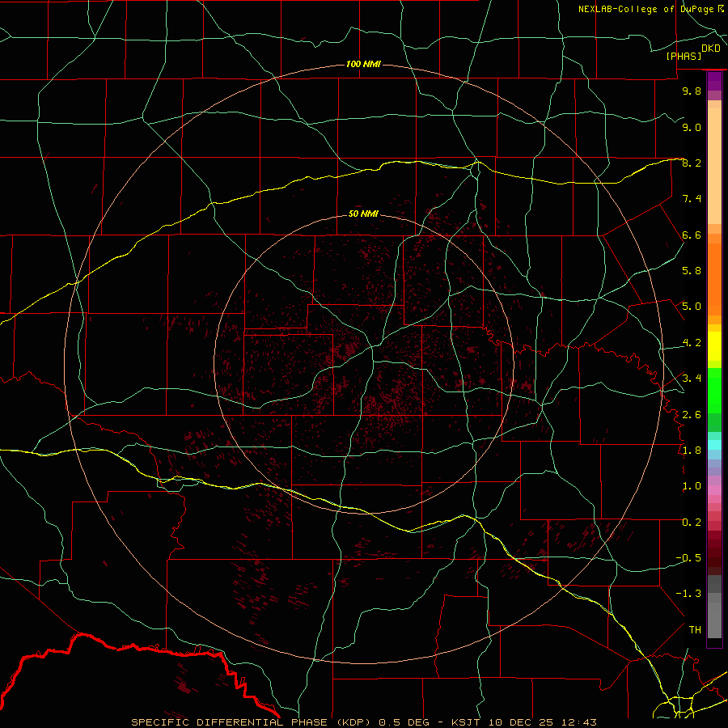This screenshot has height=728, width=728.
Task: Click the [PHAS] units label
Action: click(684, 57)
